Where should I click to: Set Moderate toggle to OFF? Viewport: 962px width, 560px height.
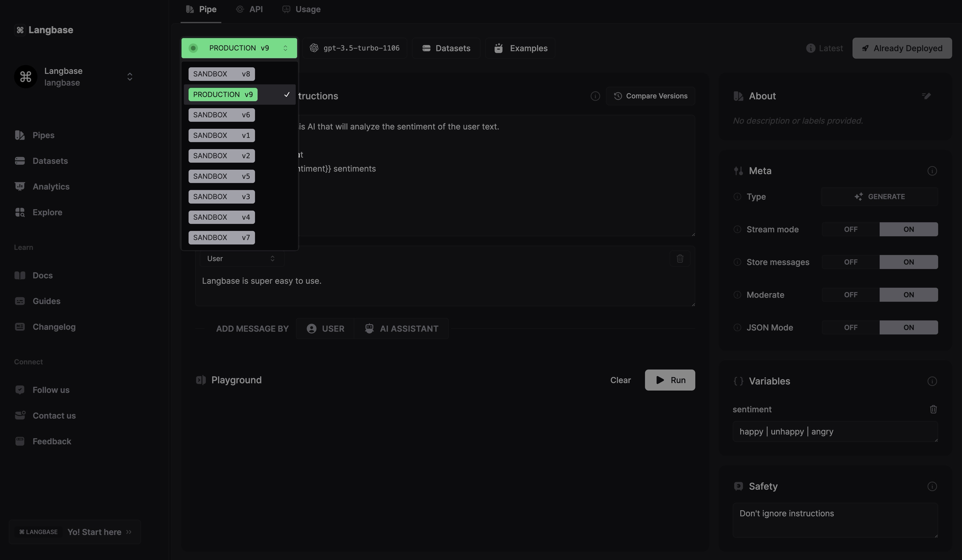[x=851, y=295]
